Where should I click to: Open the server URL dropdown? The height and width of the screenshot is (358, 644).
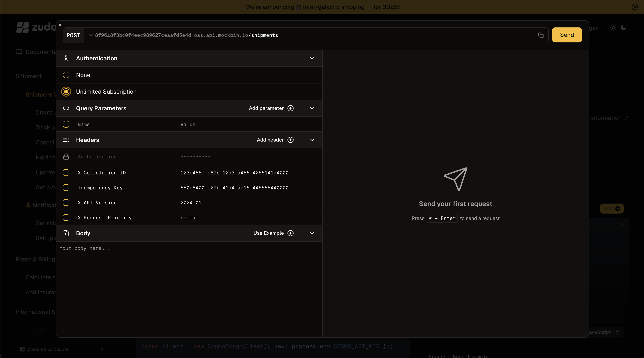pos(91,35)
